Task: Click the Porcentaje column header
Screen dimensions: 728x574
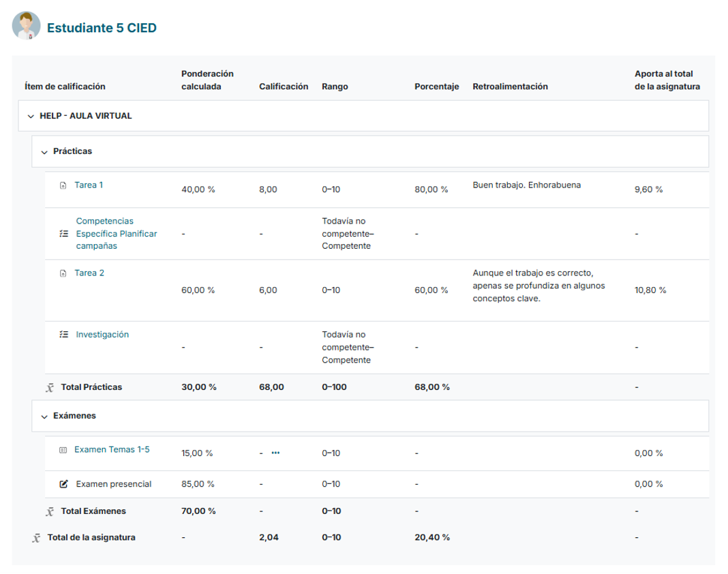Action: coord(437,87)
